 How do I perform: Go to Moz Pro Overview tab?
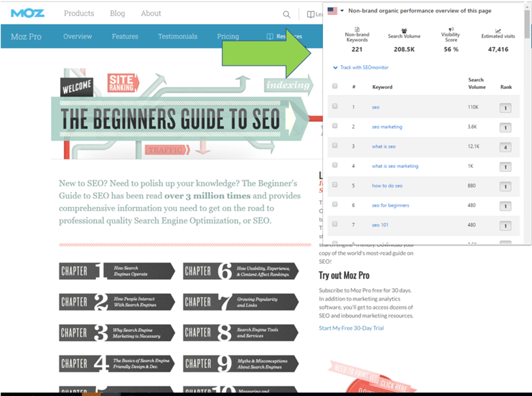(x=78, y=37)
